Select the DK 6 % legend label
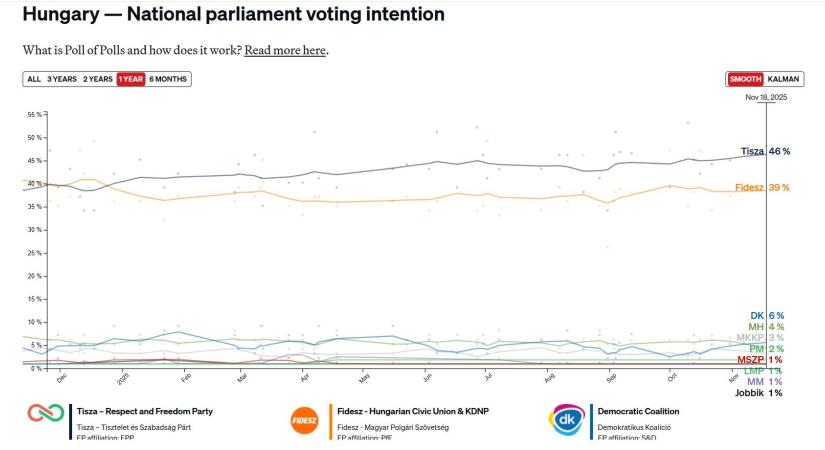Viewport: 825px width, 450px height. pos(767,315)
